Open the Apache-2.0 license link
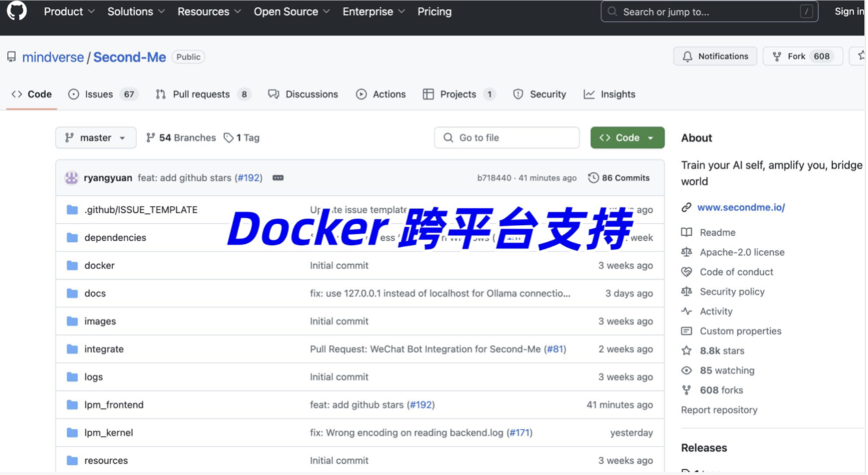The width and height of the screenshot is (868, 475). click(x=742, y=252)
